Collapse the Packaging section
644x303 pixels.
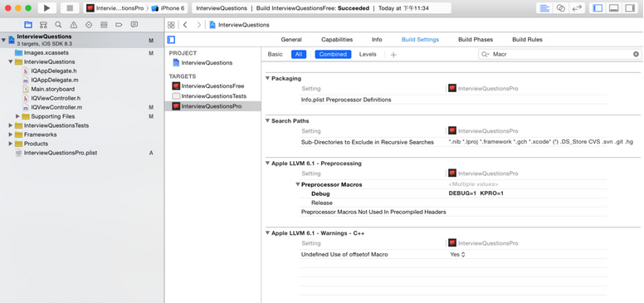point(267,78)
